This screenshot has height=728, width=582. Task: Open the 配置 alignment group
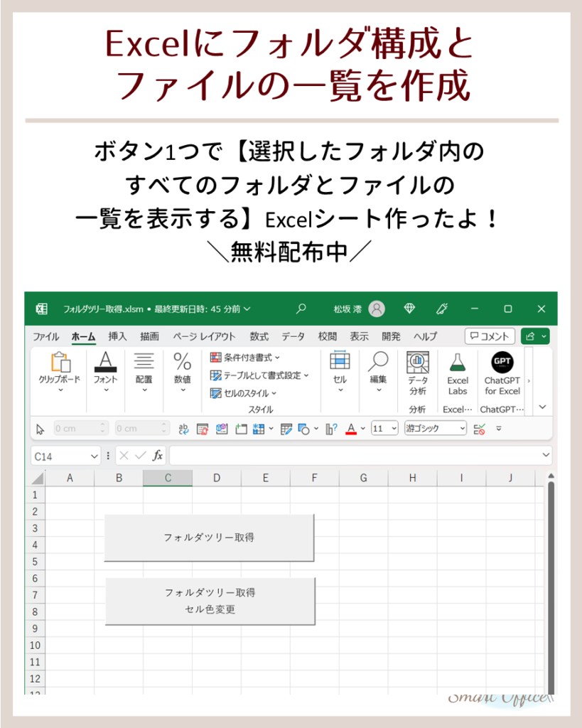point(144,373)
